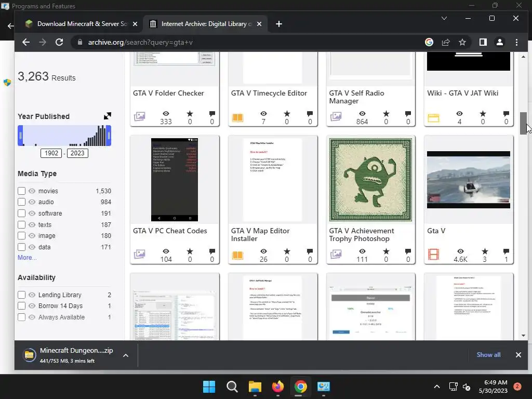The width and height of the screenshot is (532, 399).
Task: Open GTA V Map Editor Installer title
Action: coord(260,235)
